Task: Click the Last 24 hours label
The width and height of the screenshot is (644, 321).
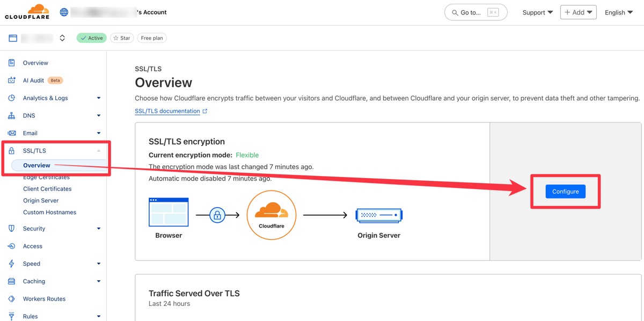Action: pyautogui.click(x=169, y=304)
